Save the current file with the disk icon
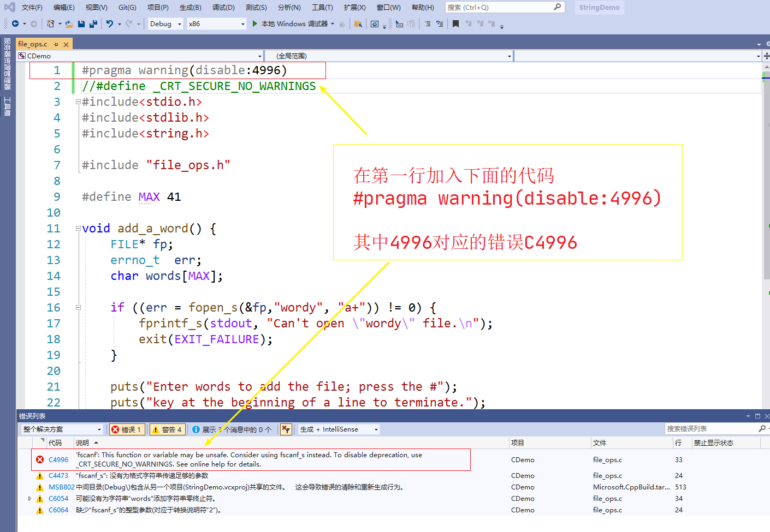Screen dimensions: 770x532 pyautogui.click(x=81, y=23)
